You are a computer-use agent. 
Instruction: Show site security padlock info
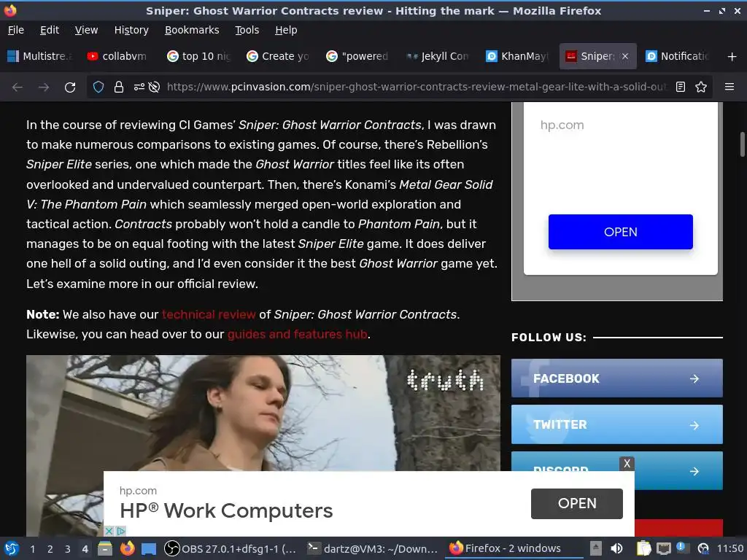click(x=119, y=87)
